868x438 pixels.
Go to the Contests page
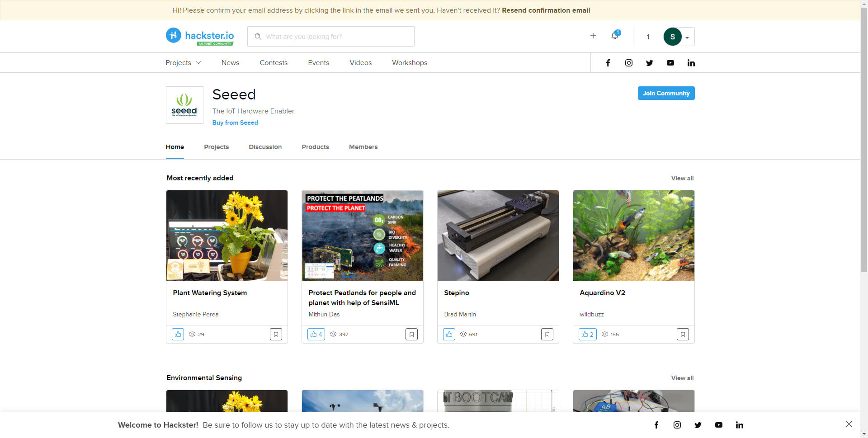pyautogui.click(x=274, y=63)
